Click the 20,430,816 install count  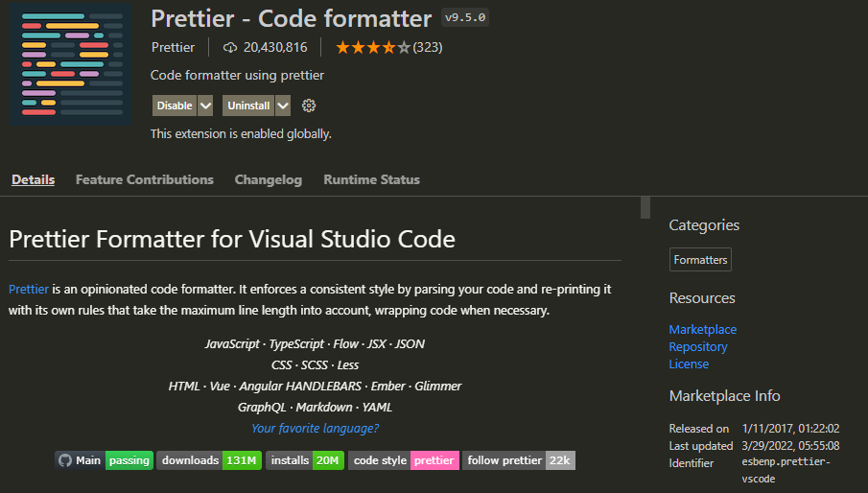(x=275, y=48)
